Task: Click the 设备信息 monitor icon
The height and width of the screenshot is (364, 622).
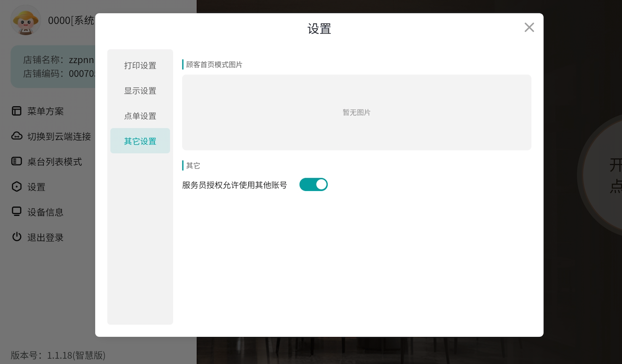Action: click(x=17, y=212)
